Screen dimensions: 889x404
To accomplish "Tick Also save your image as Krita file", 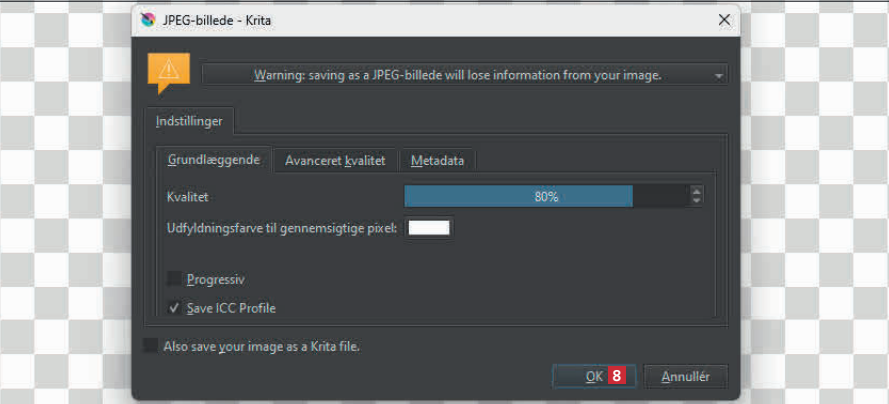I will tap(151, 346).
